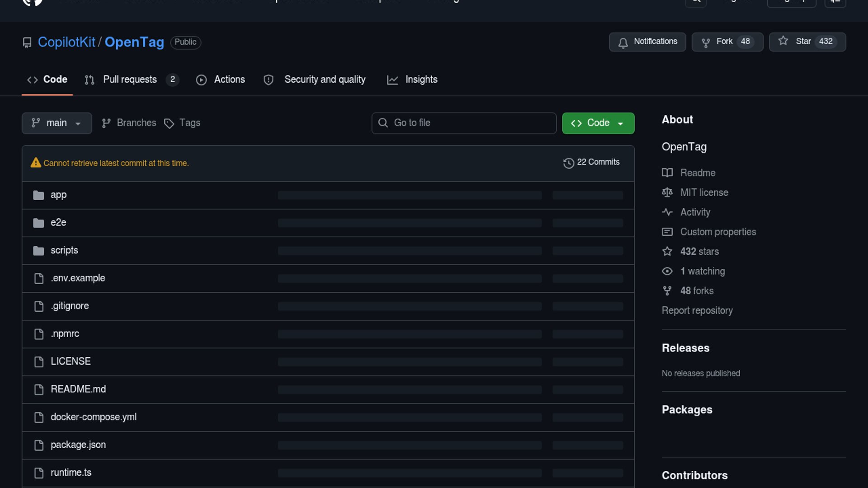
Task: Click the repository icon before CopilotKit
Action: 27,42
